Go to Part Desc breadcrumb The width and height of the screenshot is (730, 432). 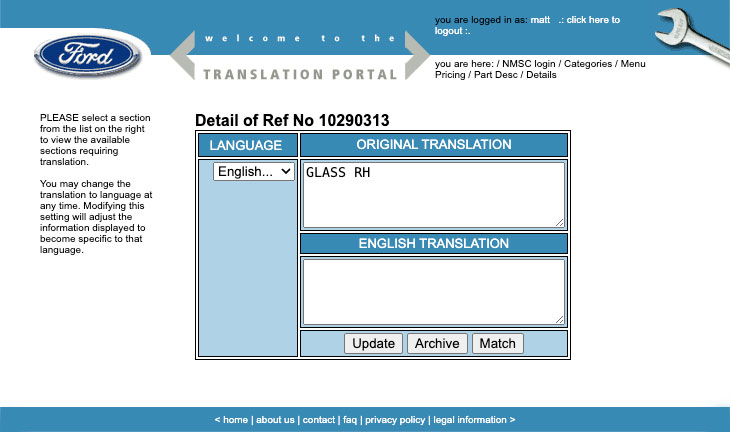pyautogui.click(x=495, y=75)
